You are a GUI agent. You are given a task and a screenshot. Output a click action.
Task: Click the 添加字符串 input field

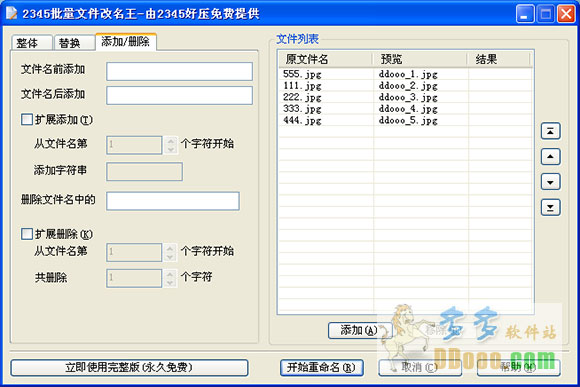click(x=144, y=172)
